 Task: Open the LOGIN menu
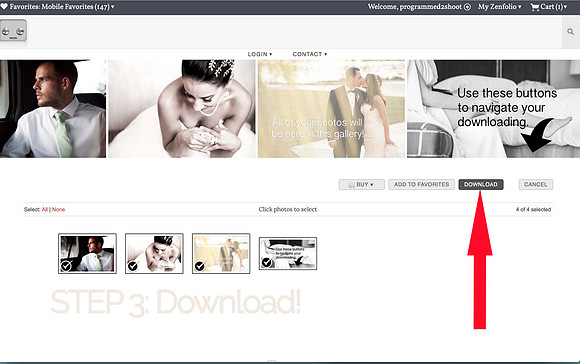(x=260, y=54)
